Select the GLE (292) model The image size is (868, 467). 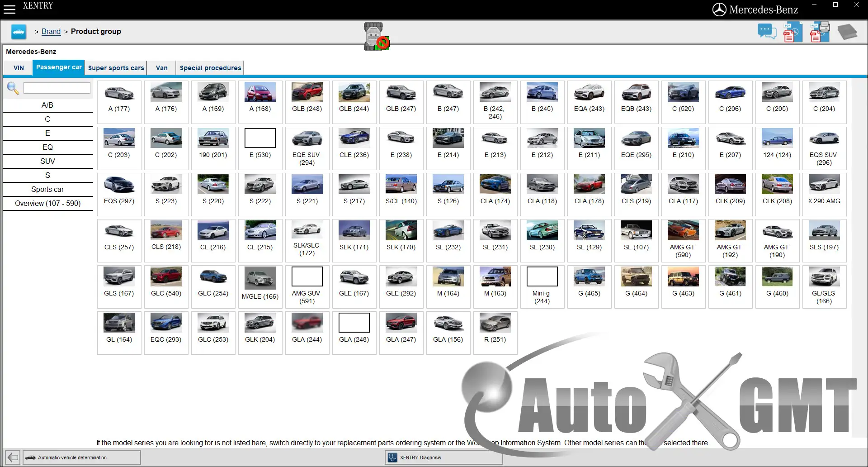click(x=401, y=287)
